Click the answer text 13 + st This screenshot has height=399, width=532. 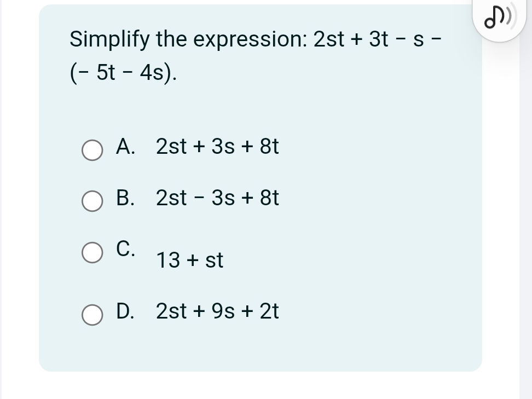tap(189, 261)
